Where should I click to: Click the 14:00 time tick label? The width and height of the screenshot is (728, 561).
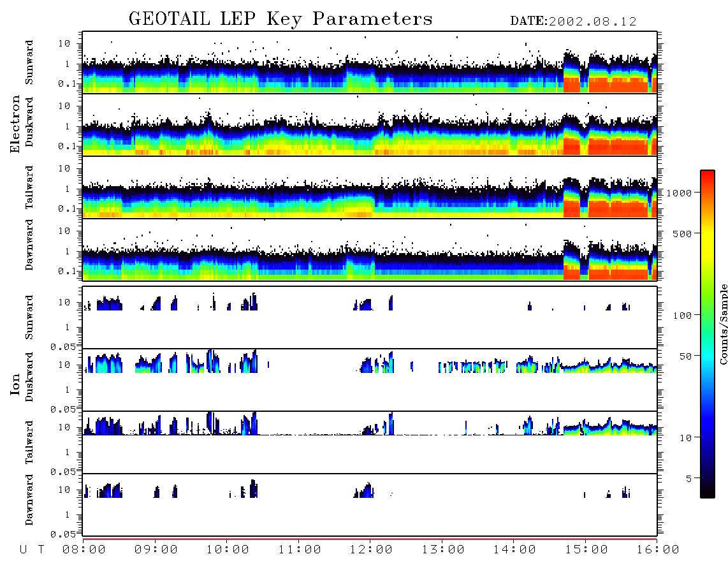point(514,550)
